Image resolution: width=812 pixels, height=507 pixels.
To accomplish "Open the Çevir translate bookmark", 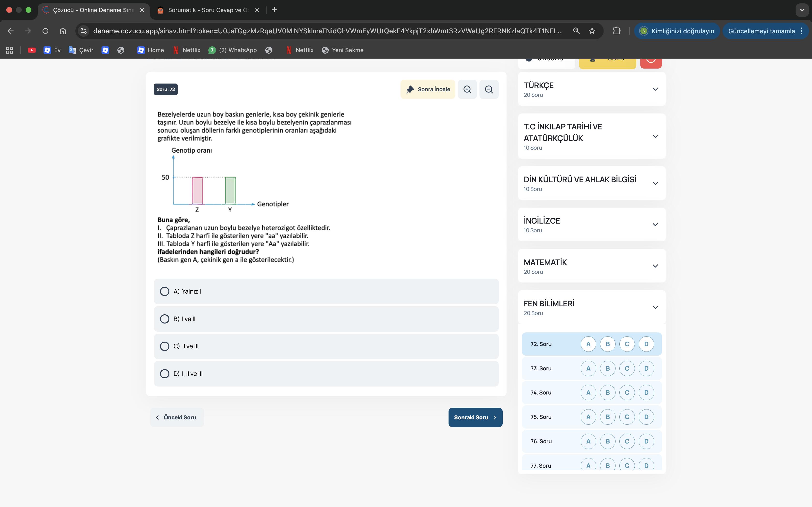I will point(81,50).
